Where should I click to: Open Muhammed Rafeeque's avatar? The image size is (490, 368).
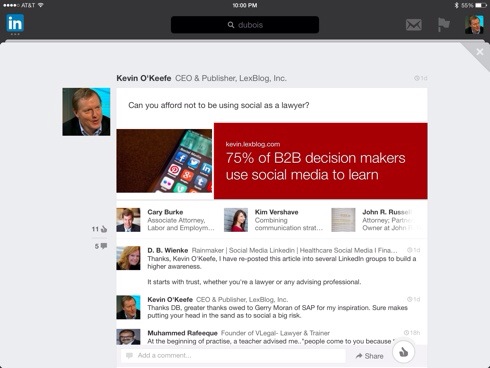click(128, 337)
